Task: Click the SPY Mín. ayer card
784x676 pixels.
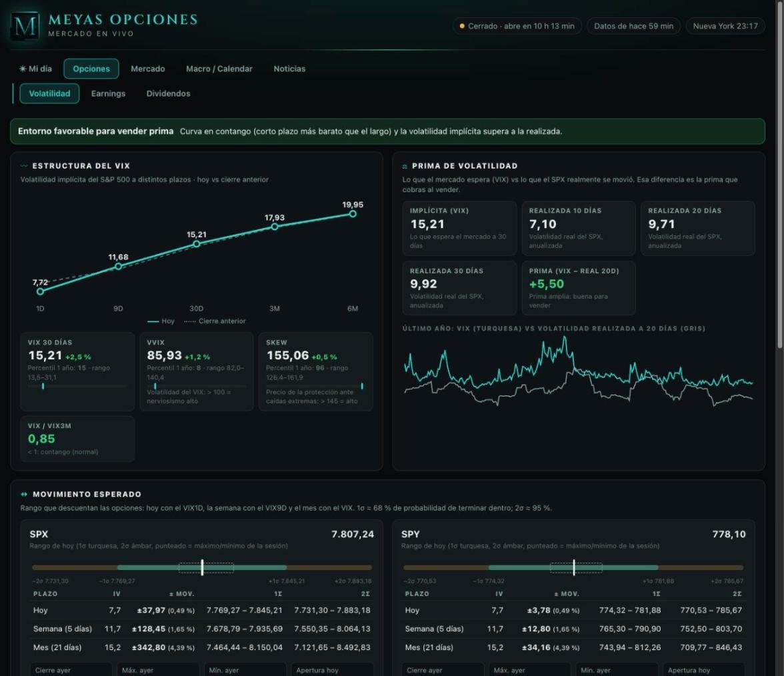Action: (x=617, y=669)
